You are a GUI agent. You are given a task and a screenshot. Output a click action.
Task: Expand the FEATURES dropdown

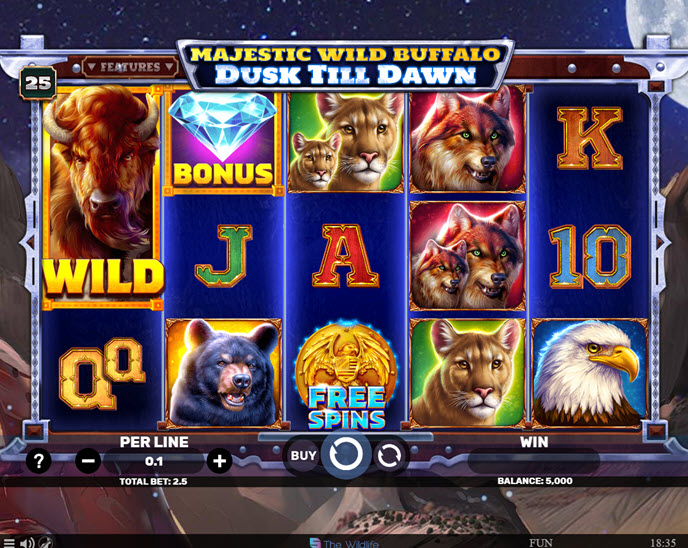point(130,67)
